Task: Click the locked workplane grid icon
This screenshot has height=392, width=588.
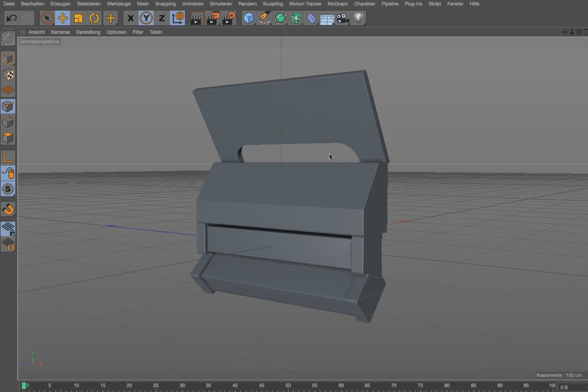Action: coord(8,228)
